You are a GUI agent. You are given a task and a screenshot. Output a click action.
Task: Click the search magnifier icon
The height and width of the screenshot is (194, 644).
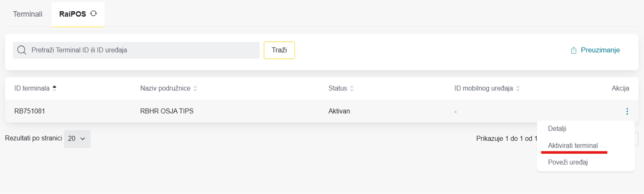click(x=22, y=50)
